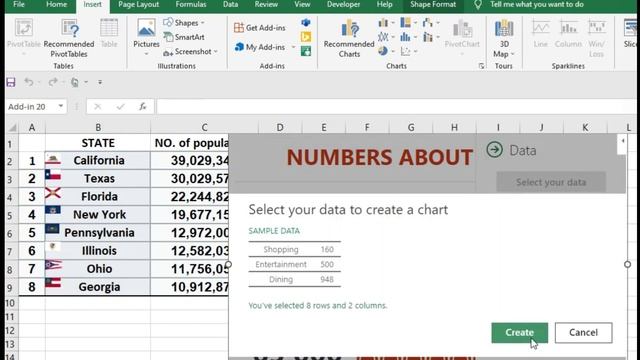Open the Charts dialog launcher

pyautogui.click(x=481, y=66)
